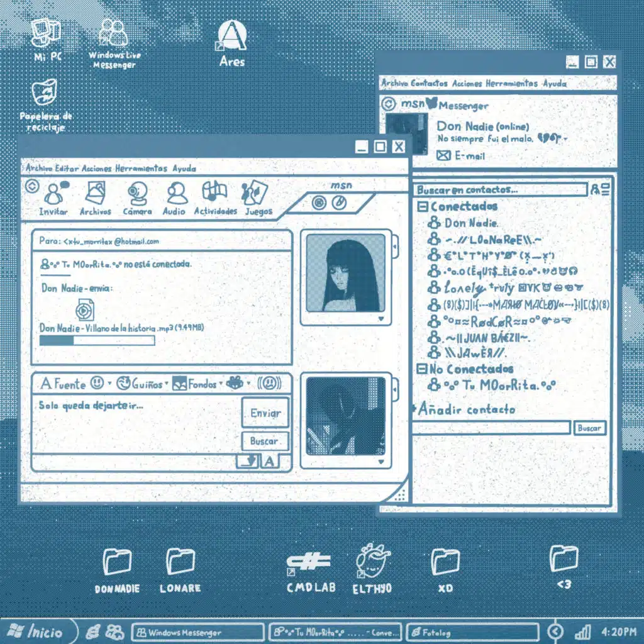Launch the Ares desktop shortcut
This screenshot has height=644, width=644.
(x=231, y=36)
